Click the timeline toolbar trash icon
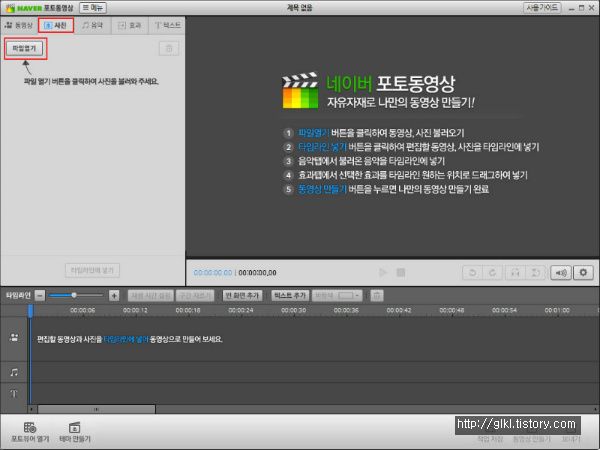Image resolution: width=600 pixels, height=450 pixels. click(377, 295)
